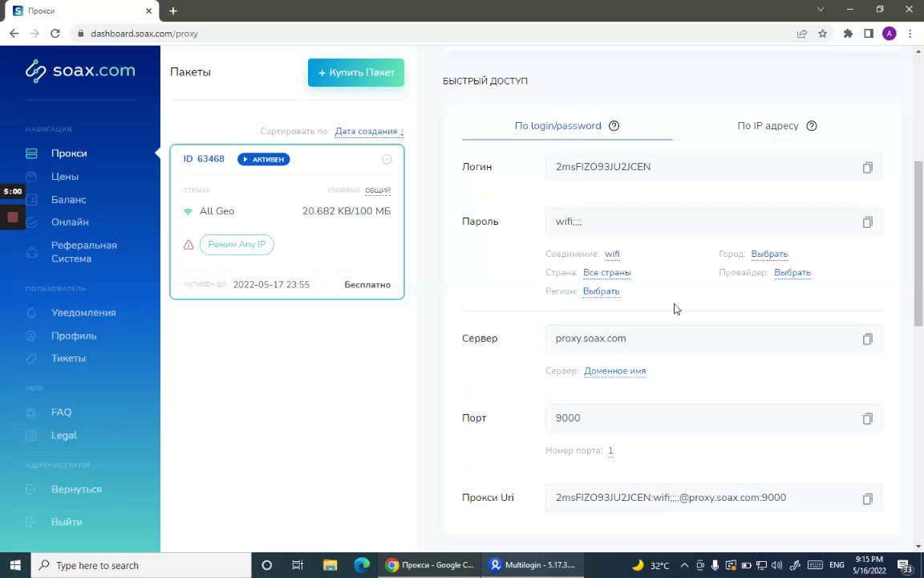This screenshot has height=578, width=924.
Task: Toggle Режим Any IP button
Action: (237, 244)
